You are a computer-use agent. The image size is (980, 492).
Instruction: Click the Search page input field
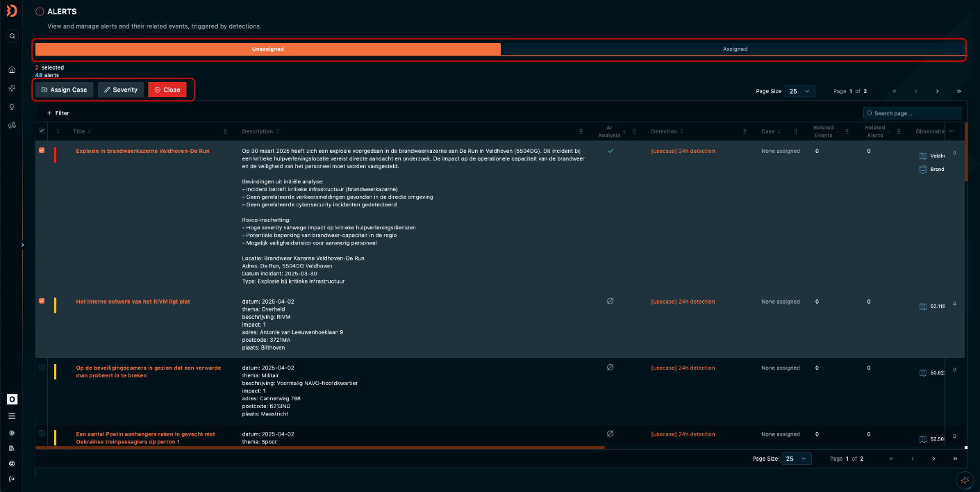(915, 113)
